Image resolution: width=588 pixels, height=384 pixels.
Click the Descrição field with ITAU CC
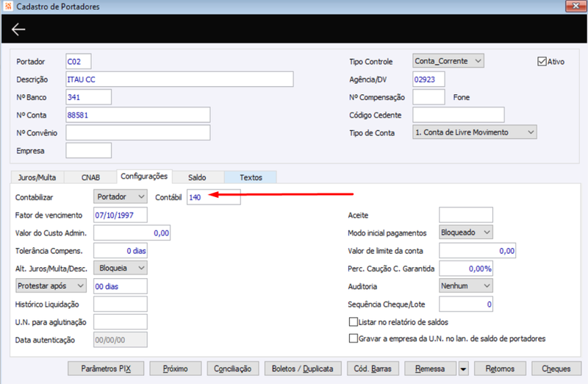click(179, 79)
